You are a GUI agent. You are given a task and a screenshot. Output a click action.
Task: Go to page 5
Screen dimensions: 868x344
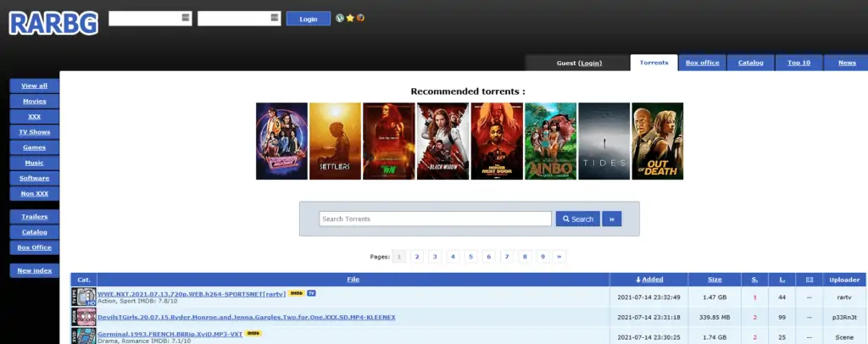click(470, 257)
